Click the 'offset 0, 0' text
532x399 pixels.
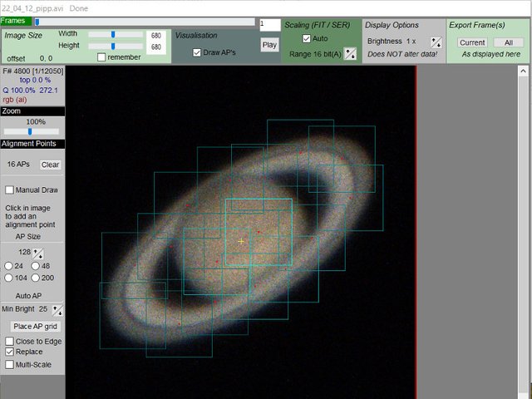pyautogui.click(x=30, y=58)
